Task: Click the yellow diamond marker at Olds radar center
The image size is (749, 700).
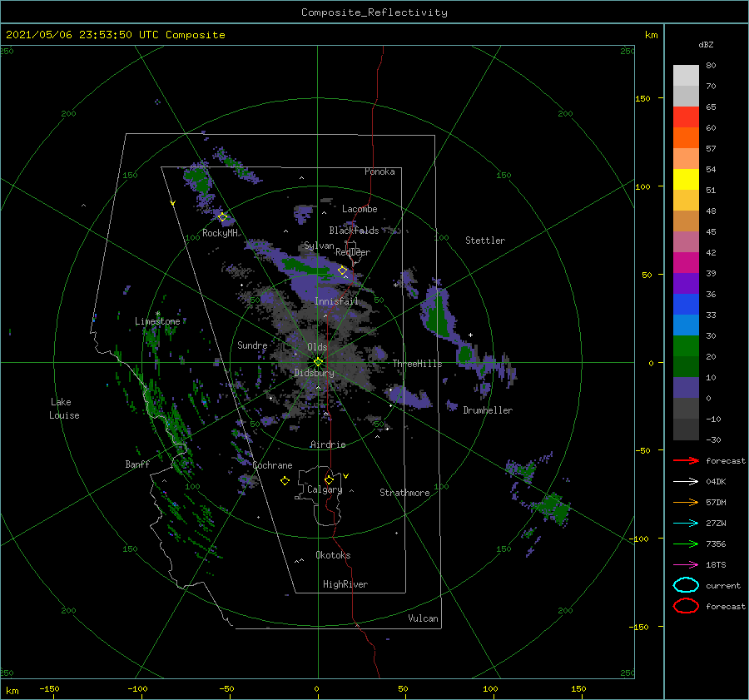Action: click(318, 362)
